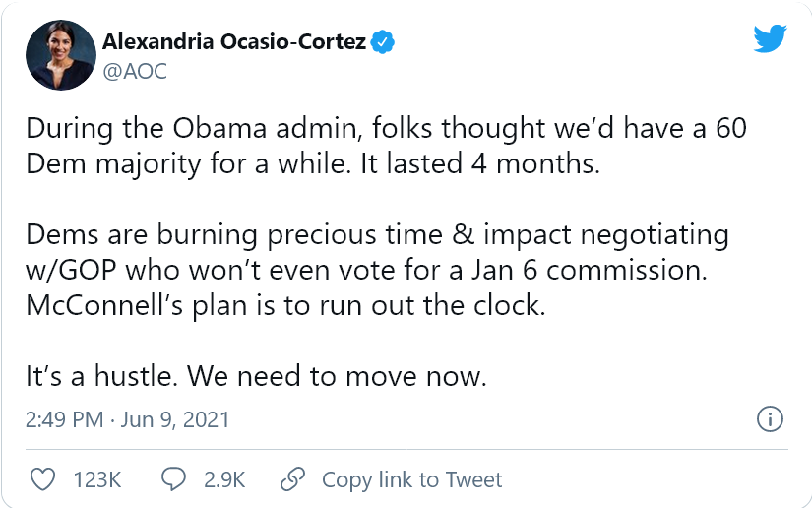Click the line starting "Dem majority for a while"
The height and width of the screenshot is (508, 812).
(311, 162)
